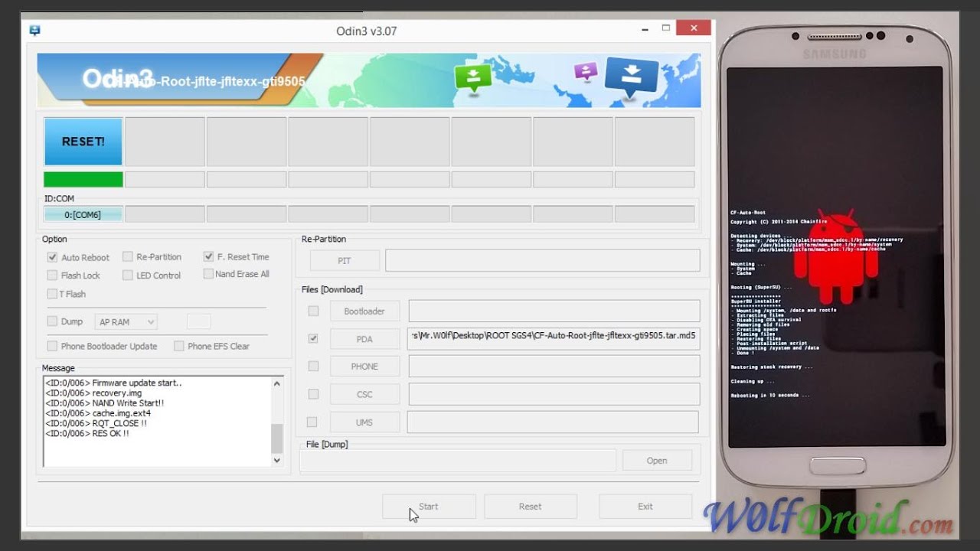This screenshot has height=551, width=980.
Task: Click the Message log scroll down arrow
Action: 277,460
